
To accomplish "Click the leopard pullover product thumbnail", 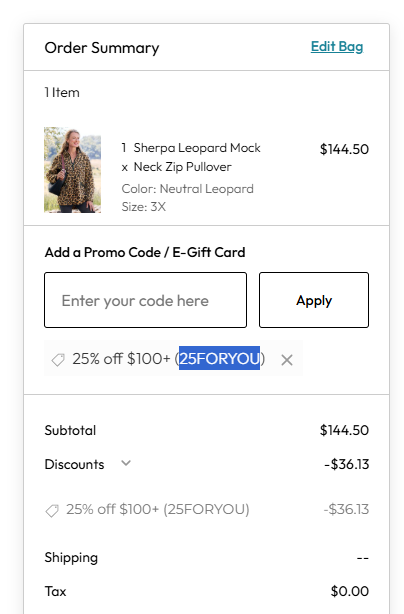I will coord(72,170).
